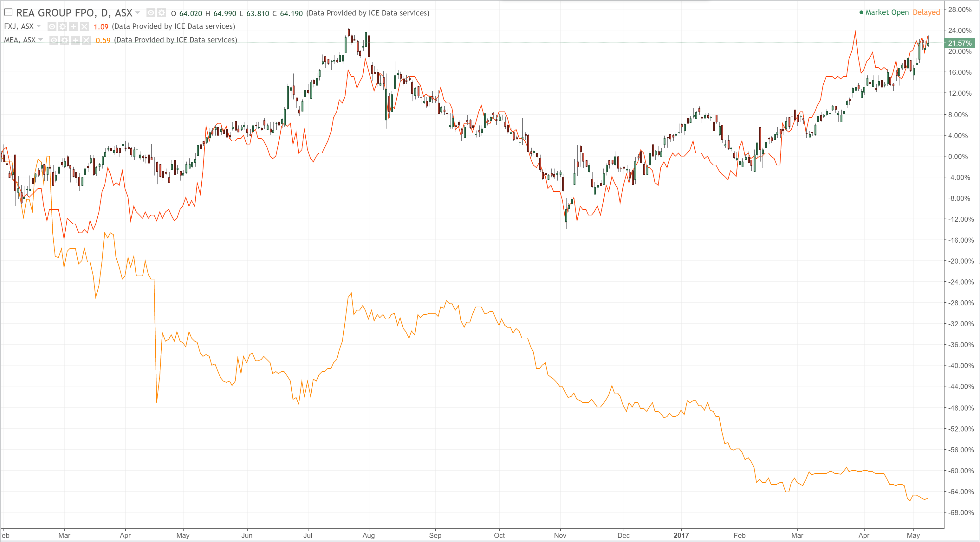Open settings gear for REA GROUP series
Image resolution: width=980 pixels, height=542 pixels.
pyautogui.click(x=162, y=13)
